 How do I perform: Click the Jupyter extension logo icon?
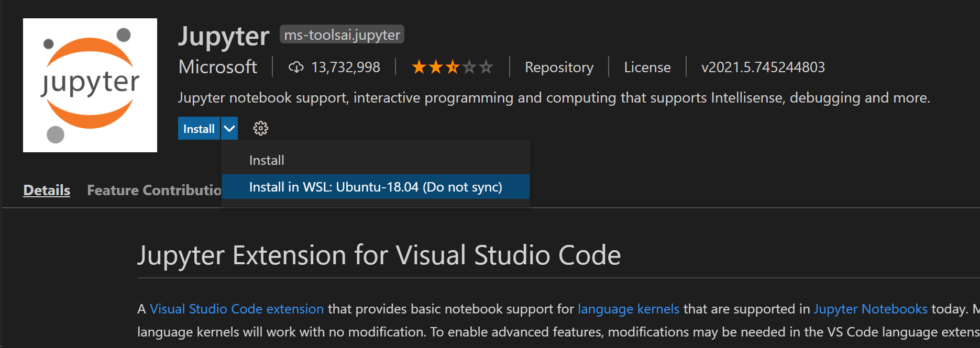90,85
